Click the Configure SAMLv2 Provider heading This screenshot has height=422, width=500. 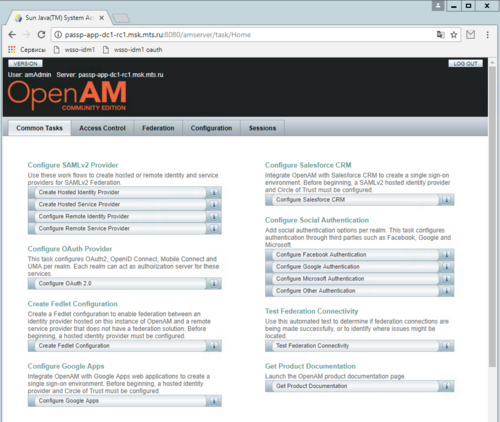(73, 165)
